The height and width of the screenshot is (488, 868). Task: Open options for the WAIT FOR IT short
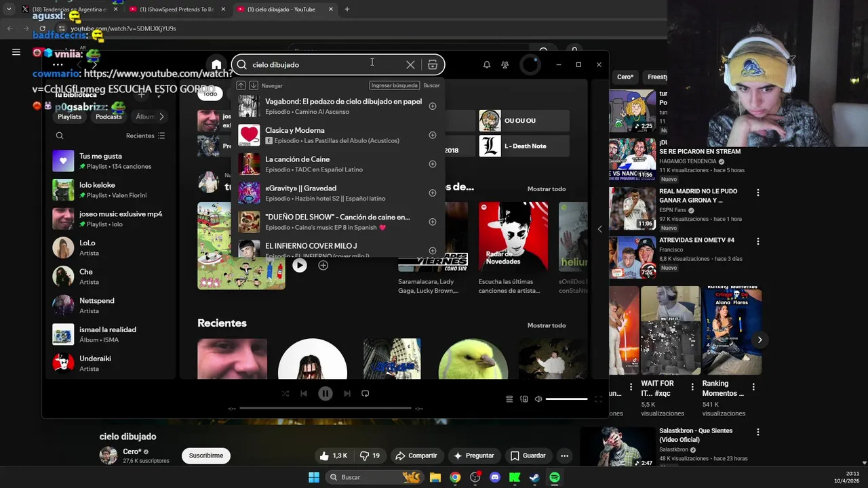(x=692, y=386)
